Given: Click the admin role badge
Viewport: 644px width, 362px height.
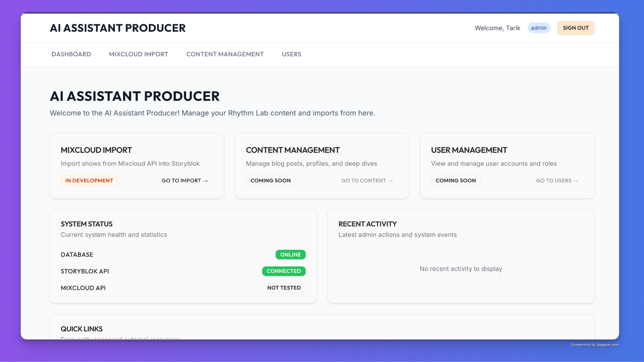Looking at the screenshot, I should click(x=539, y=28).
